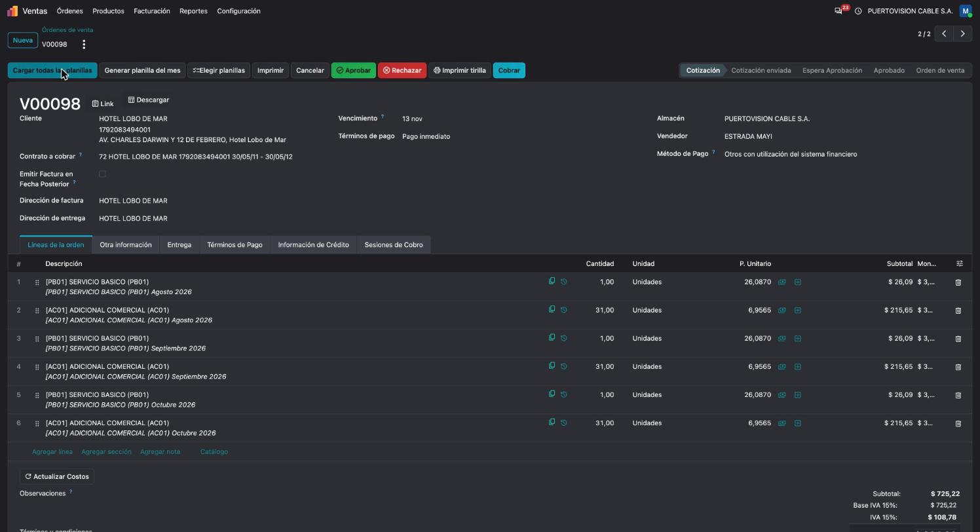The width and height of the screenshot is (980, 532).
Task: Click the money icon on line 5
Action: point(782,395)
